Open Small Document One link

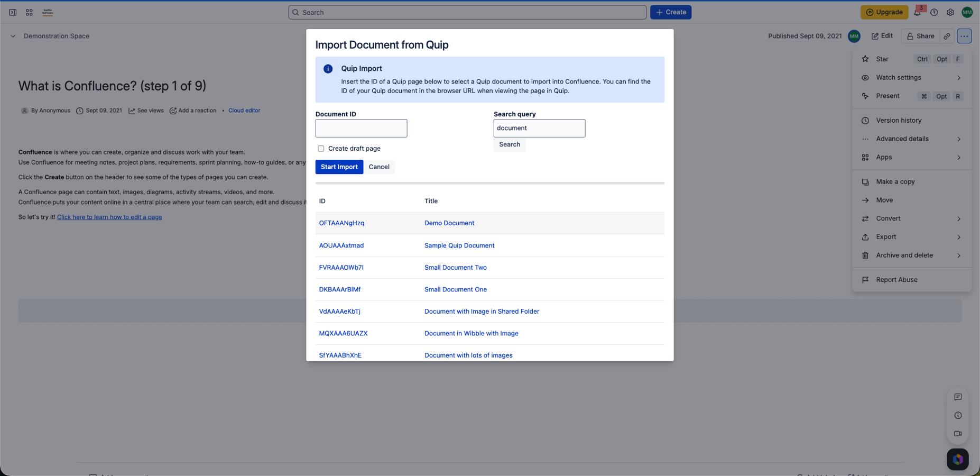tap(456, 290)
